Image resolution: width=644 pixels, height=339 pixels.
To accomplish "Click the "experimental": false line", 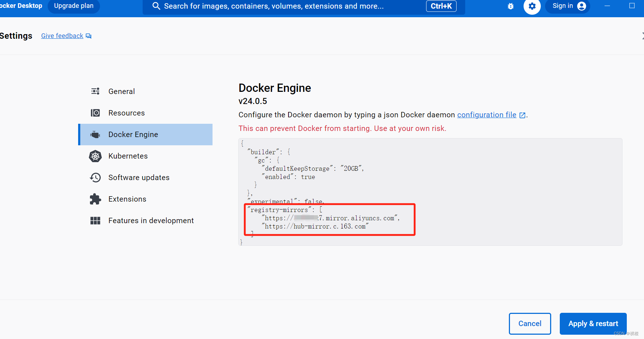I will (286, 201).
